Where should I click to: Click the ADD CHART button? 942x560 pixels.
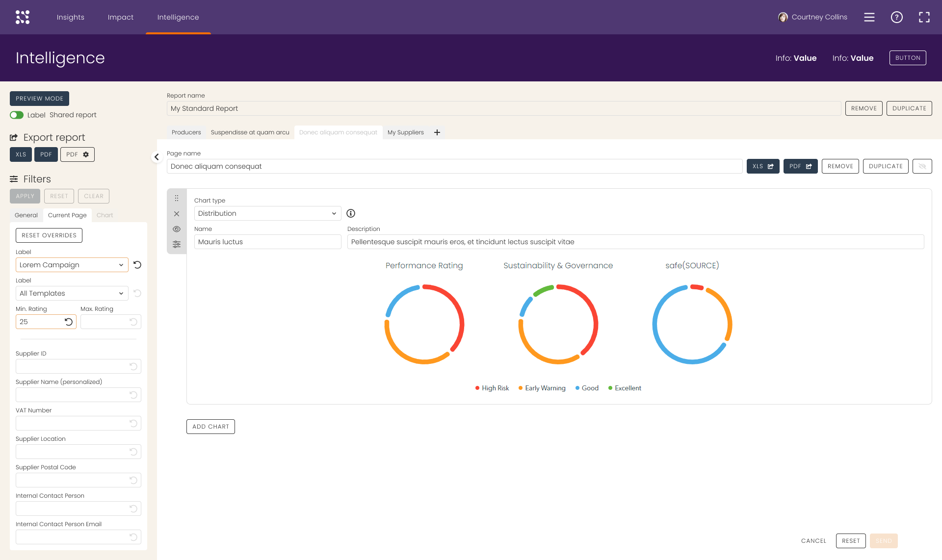click(210, 427)
